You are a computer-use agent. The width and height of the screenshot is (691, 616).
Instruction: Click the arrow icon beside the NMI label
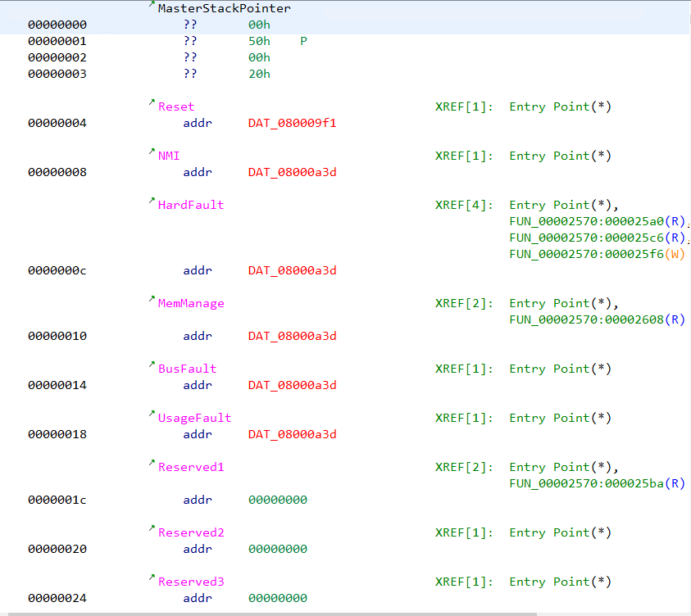coord(151,152)
